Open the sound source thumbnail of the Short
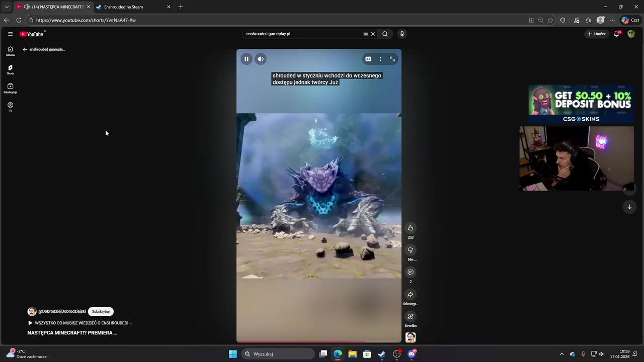 [x=411, y=337]
